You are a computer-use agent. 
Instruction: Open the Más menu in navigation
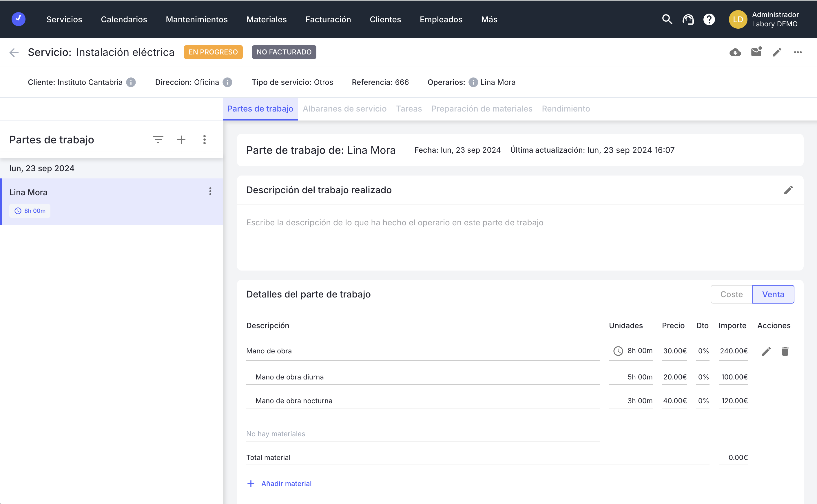point(489,19)
